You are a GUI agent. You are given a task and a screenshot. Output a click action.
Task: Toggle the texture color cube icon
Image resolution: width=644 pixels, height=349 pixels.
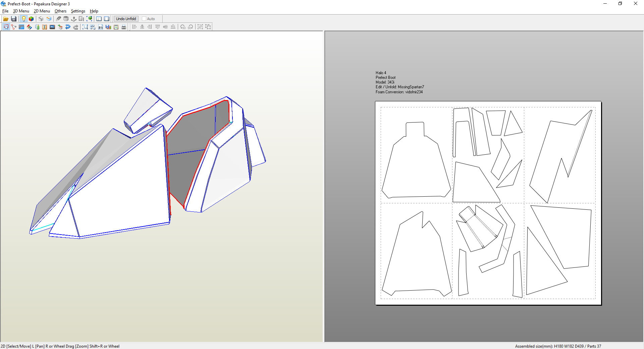click(x=31, y=19)
